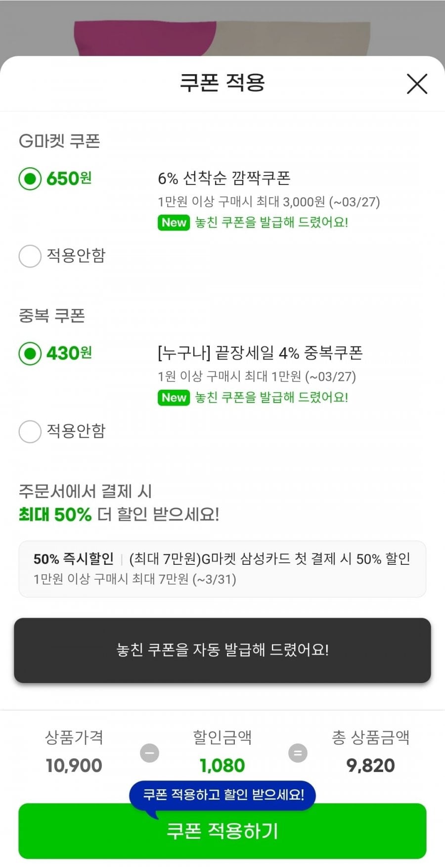Tap the 6% 선착순 깜짝쿠폰 title
Image resolution: width=445 pixels, height=868 pixels.
tap(224, 178)
